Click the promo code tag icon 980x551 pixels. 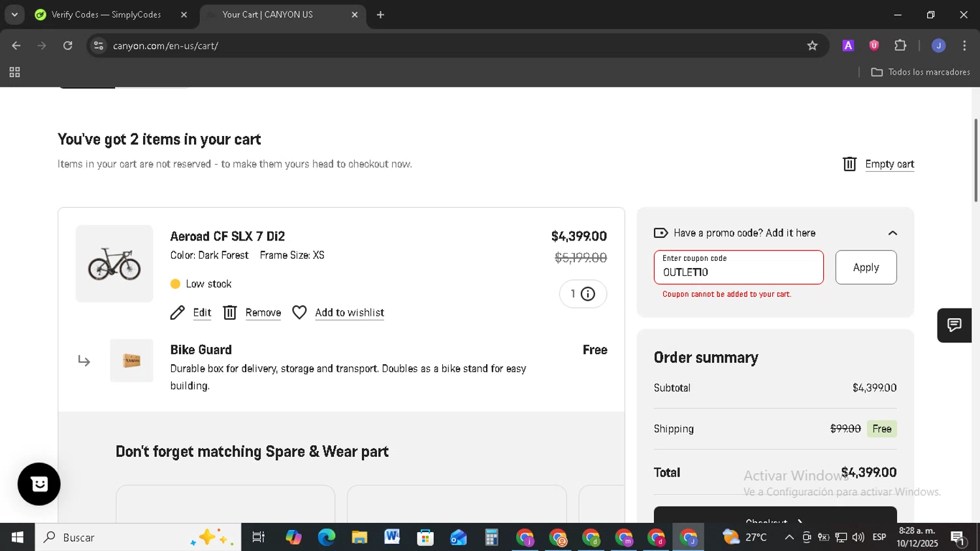(661, 233)
